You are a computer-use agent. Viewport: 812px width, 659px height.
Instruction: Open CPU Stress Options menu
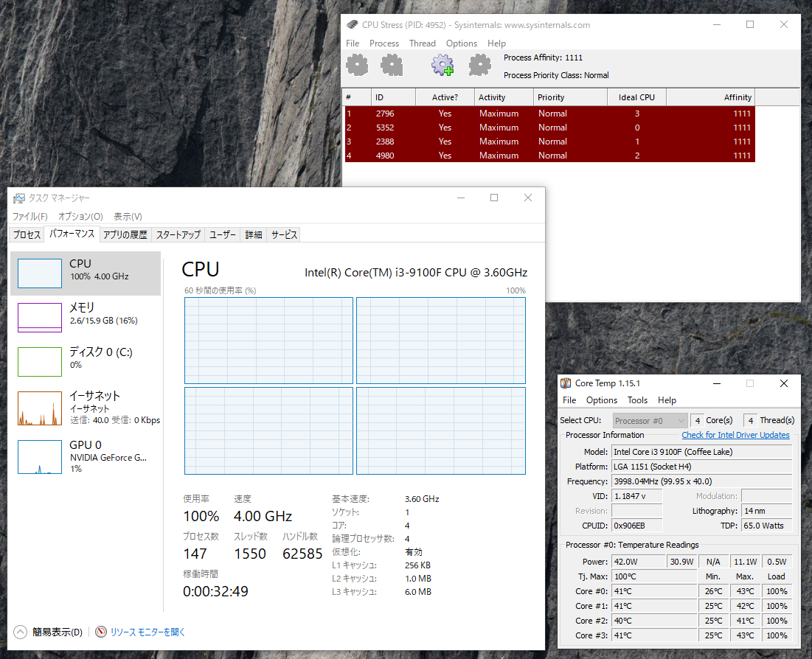[x=462, y=43]
